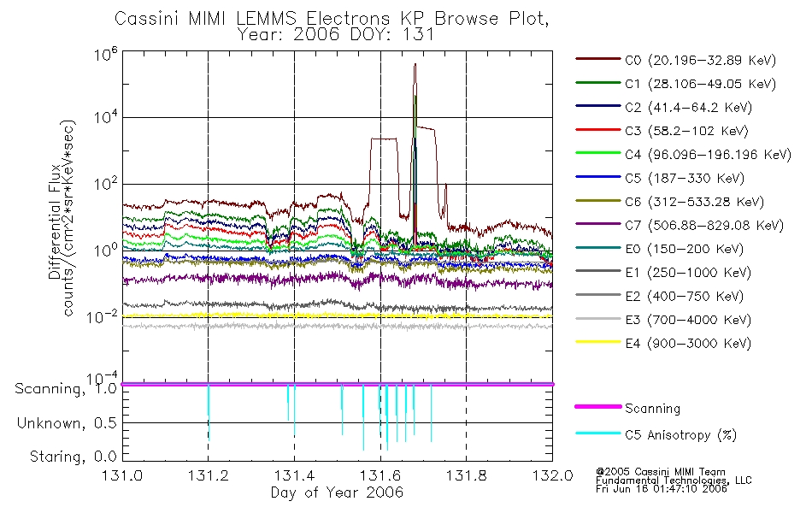Click the Unknown, 0.5 axis label
812x513 pixels.
67,423
